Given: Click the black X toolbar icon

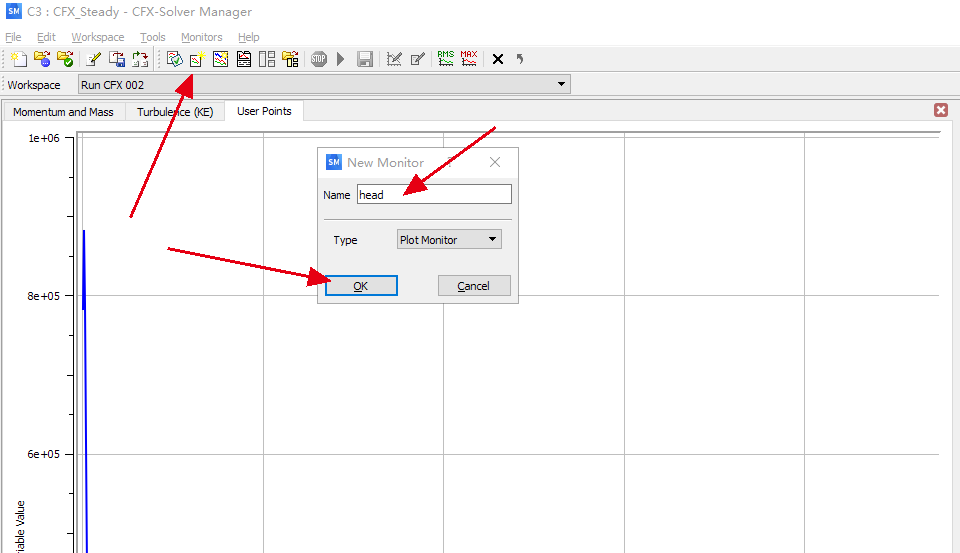Looking at the screenshot, I should (x=498, y=59).
